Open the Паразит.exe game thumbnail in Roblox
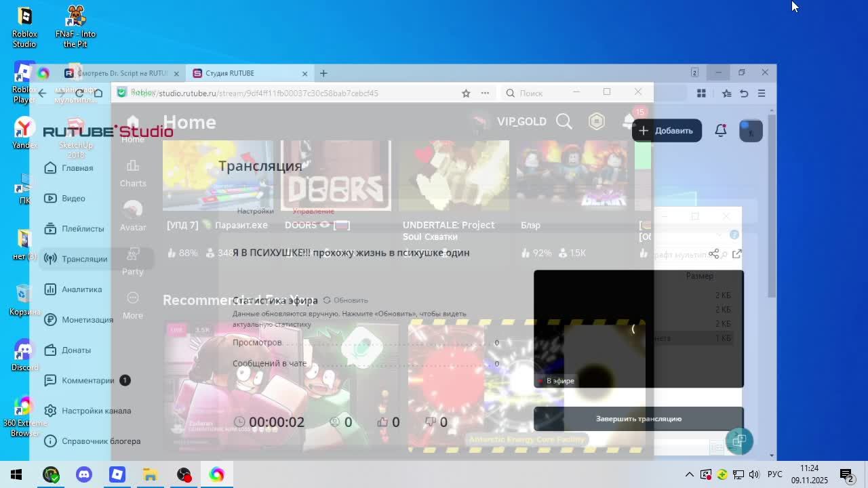Screen dimensions: 868x488 [x=218, y=175]
